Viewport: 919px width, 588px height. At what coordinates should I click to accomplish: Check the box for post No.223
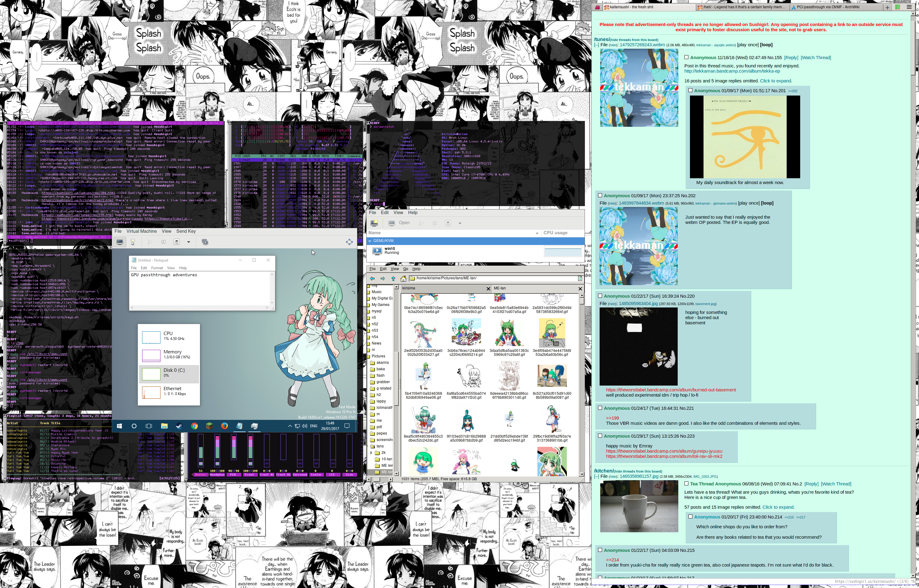click(600, 436)
